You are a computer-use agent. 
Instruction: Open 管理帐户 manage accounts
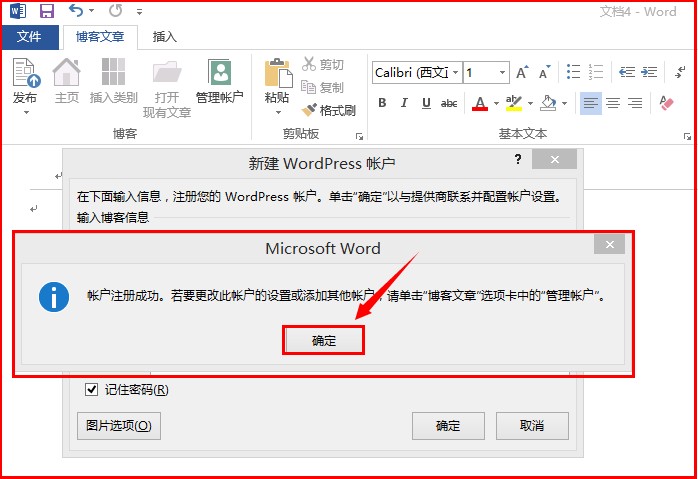click(x=219, y=81)
